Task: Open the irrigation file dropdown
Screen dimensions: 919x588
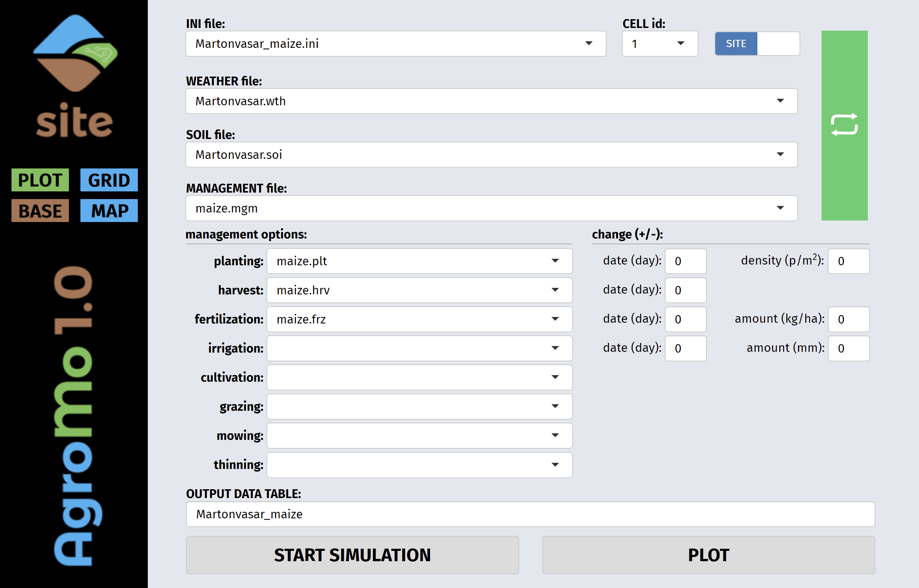Action: click(x=419, y=348)
